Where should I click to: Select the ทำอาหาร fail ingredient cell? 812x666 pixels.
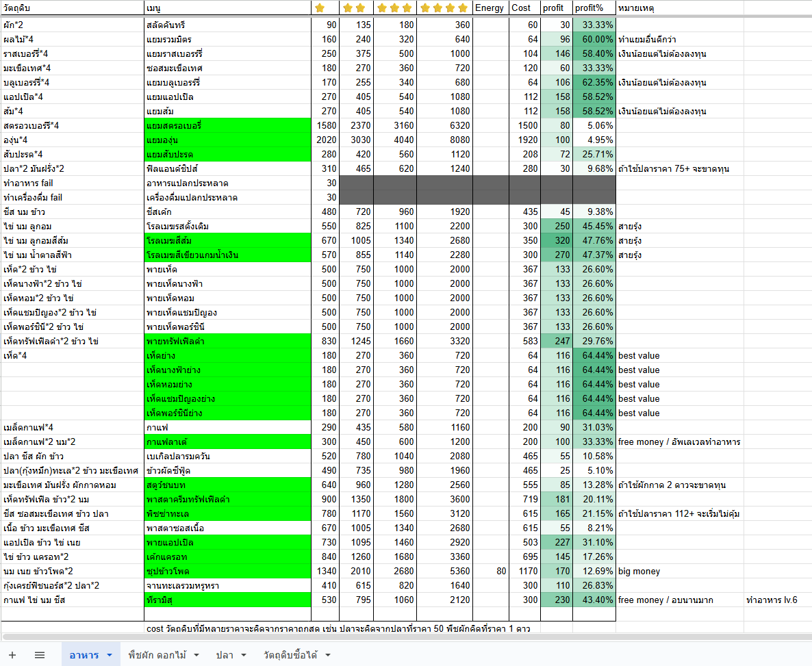pos(73,183)
